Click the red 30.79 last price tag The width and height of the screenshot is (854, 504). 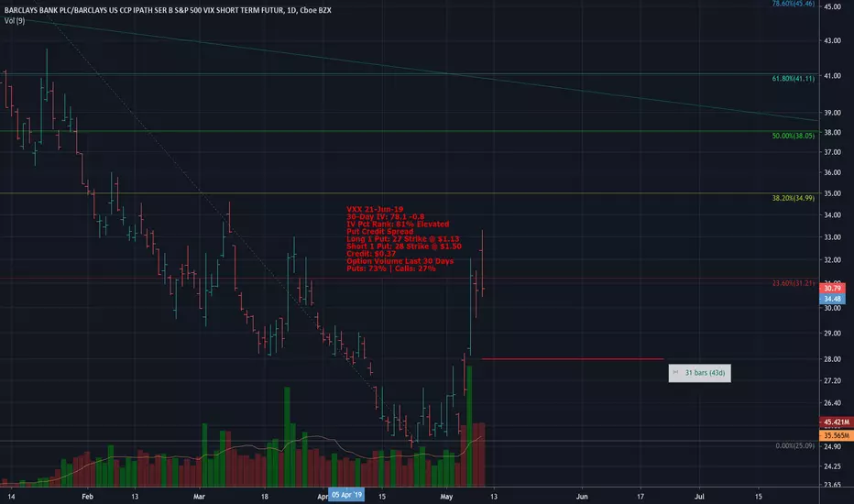832,289
